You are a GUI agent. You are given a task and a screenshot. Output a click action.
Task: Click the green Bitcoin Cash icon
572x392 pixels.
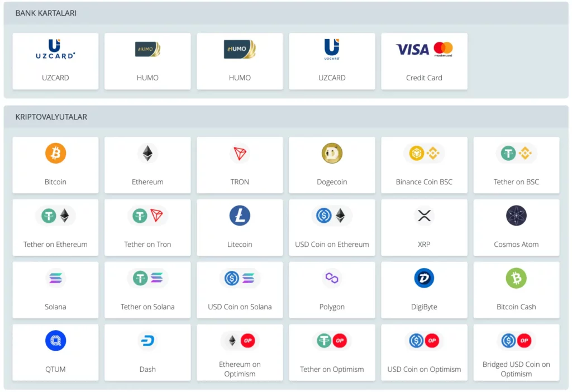tap(516, 278)
